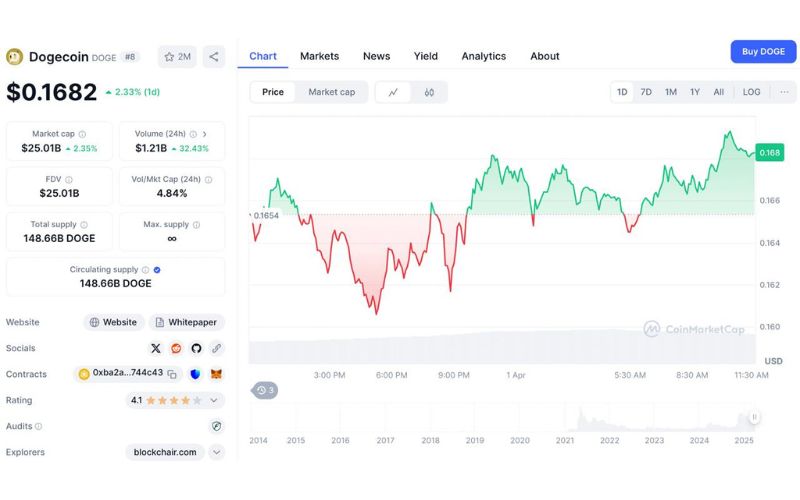Open the Analytics tab
Viewport: 800px width, 500px height.
pyautogui.click(x=483, y=56)
